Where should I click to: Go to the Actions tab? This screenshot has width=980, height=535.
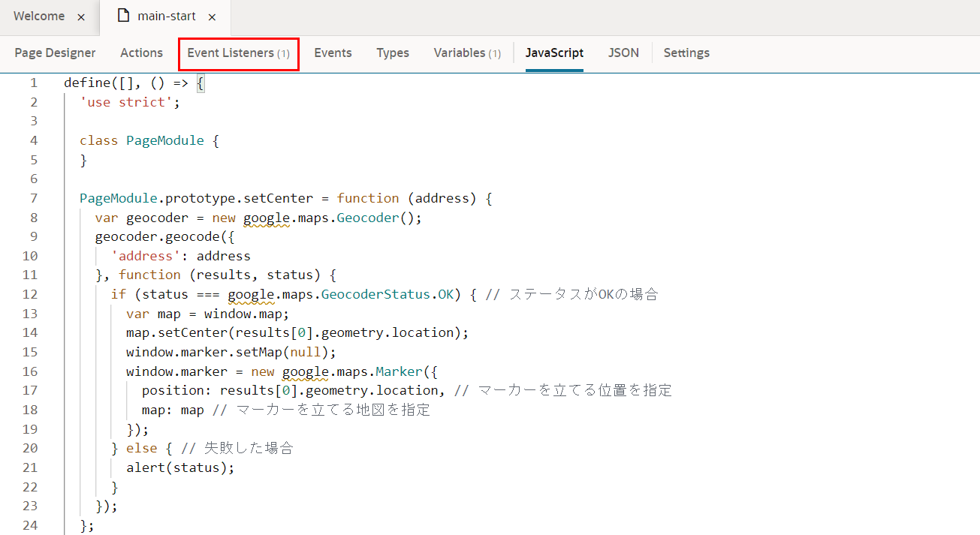coord(141,53)
